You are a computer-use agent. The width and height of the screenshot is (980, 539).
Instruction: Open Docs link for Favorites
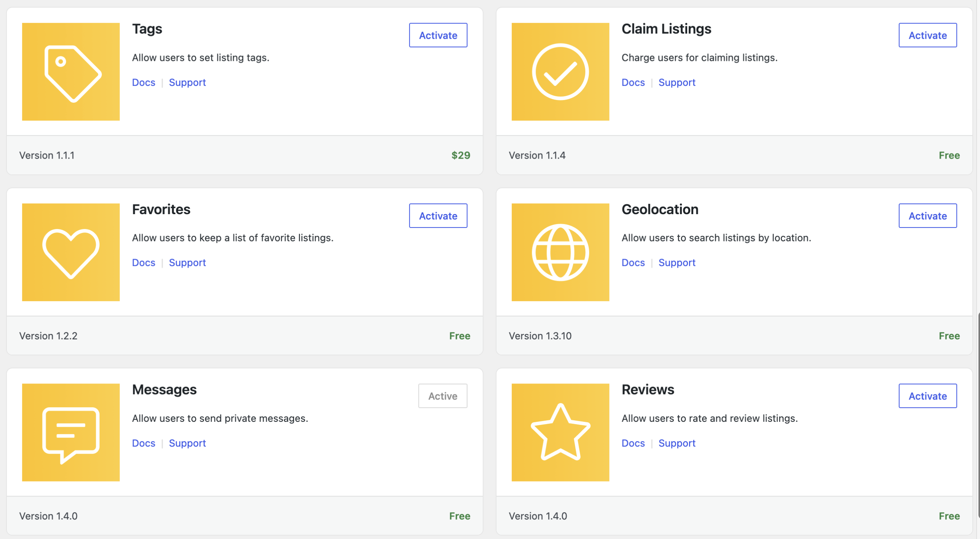tap(144, 263)
